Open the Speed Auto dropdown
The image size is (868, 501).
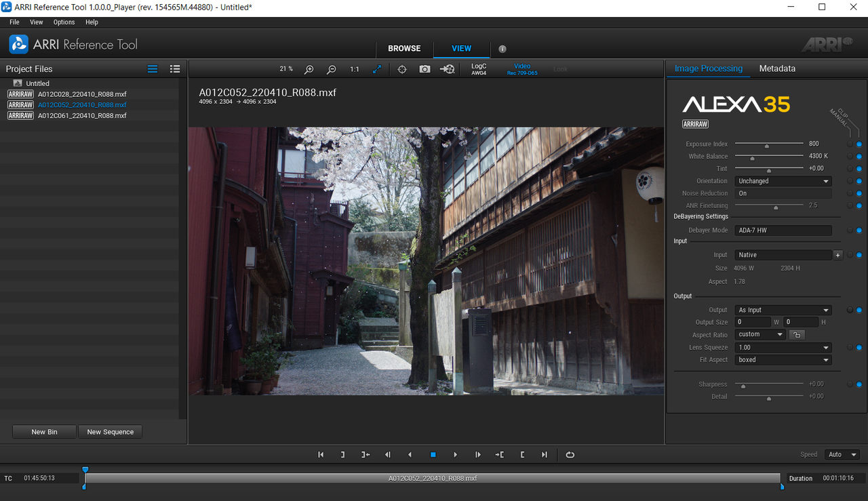click(842, 455)
